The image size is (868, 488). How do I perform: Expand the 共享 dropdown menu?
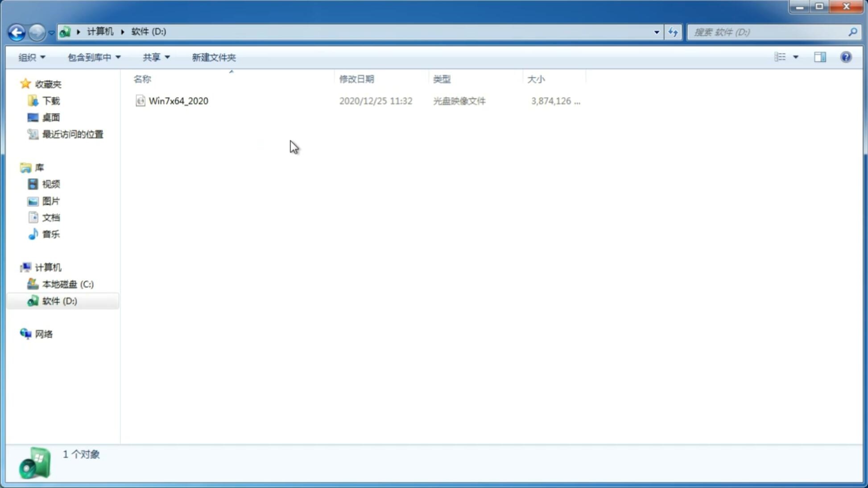pyautogui.click(x=156, y=57)
